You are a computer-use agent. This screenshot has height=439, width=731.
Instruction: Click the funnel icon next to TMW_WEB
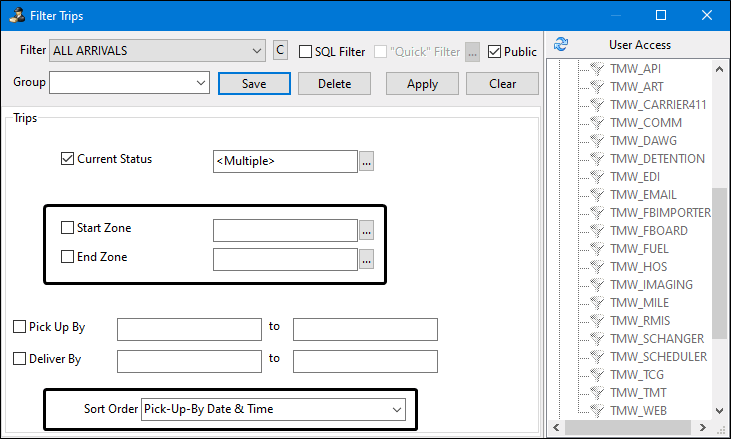click(x=597, y=411)
